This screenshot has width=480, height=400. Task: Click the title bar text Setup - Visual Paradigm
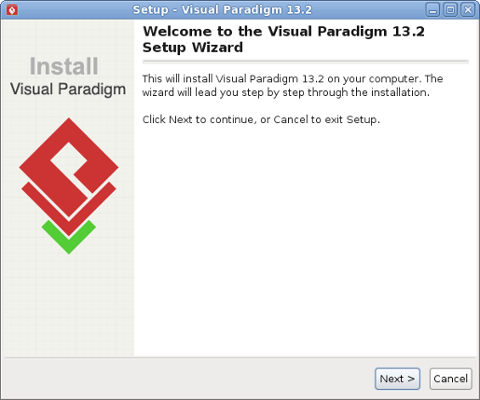point(222,10)
